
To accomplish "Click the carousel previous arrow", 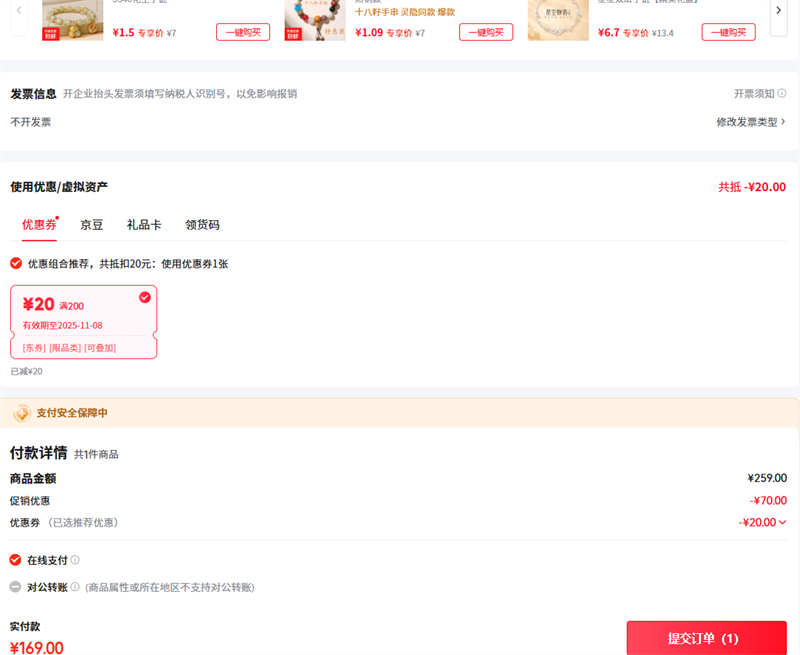I will [18, 10].
